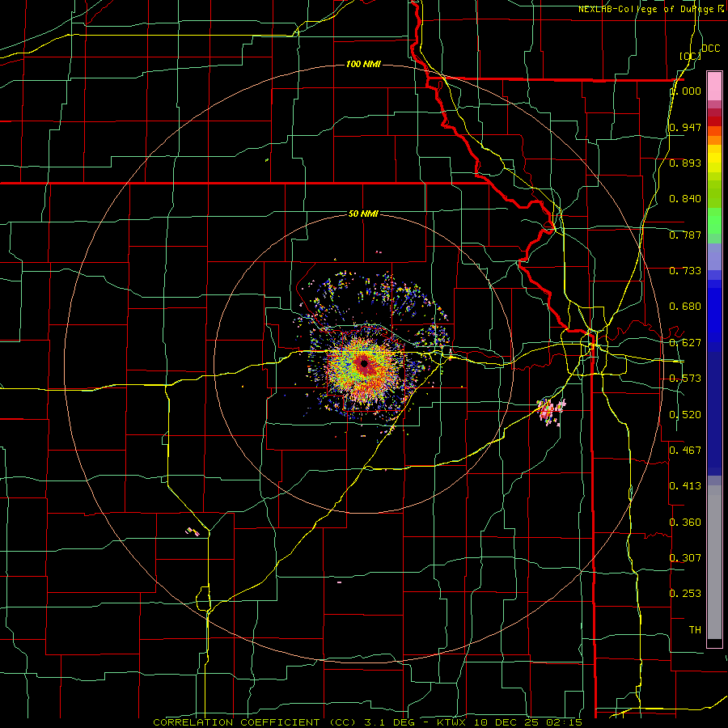
Task: Click the 0.307 color scale value
Action: 685,557
